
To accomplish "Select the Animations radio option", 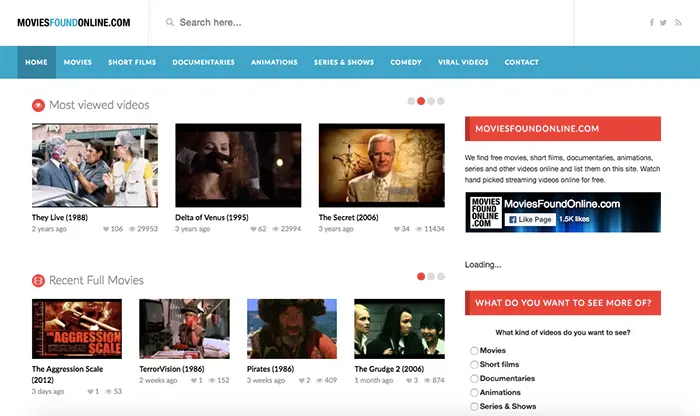I will (474, 393).
